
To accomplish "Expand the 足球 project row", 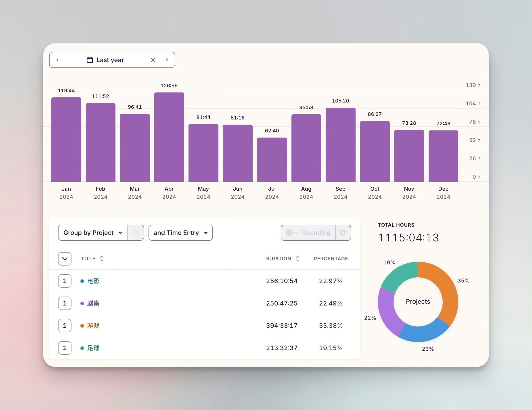I will [x=65, y=348].
